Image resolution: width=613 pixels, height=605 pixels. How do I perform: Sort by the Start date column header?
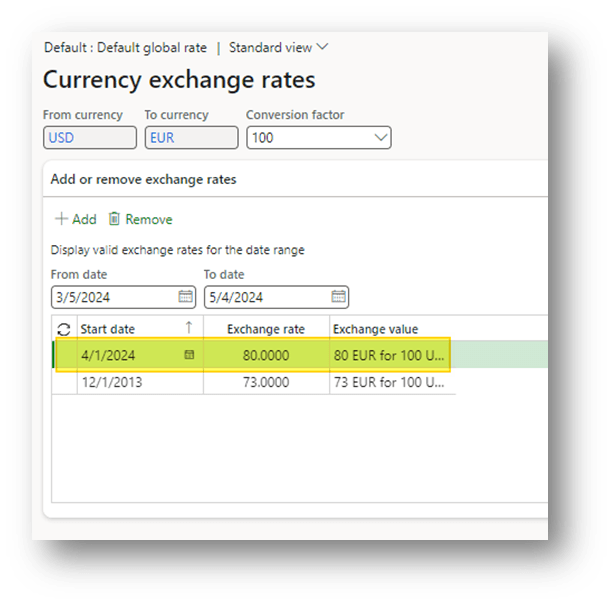coord(108,329)
